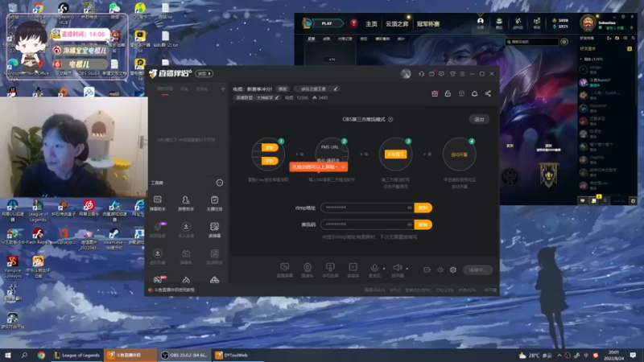The image size is (644, 362).
Task: Show the rtmp address with eye icon
Action: (x=410, y=208)
